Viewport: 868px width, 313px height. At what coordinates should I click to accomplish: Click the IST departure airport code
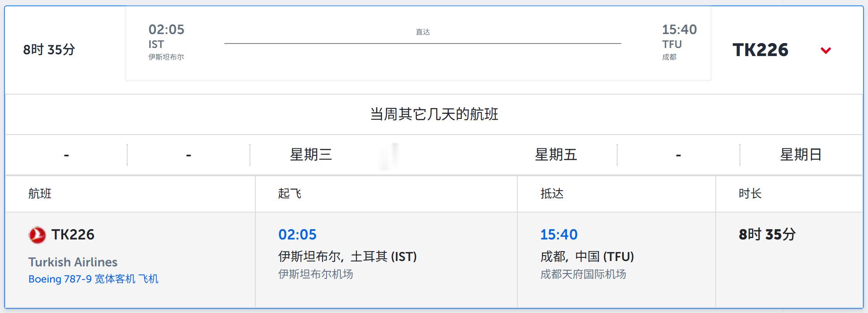[156, 44]
